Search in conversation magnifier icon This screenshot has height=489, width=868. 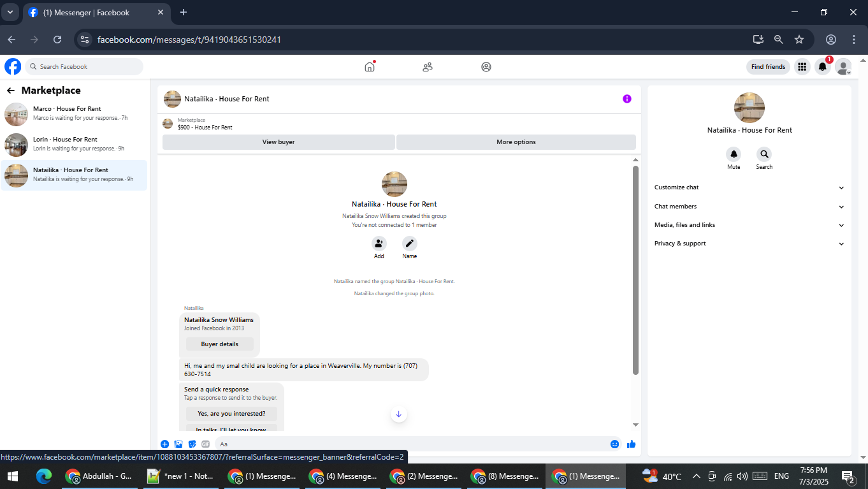[764, 154]
